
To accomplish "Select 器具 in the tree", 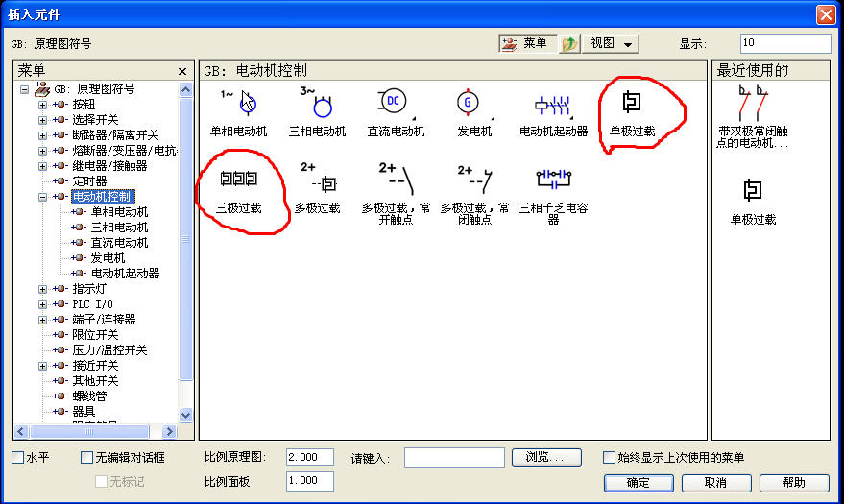I will (84, 412).
